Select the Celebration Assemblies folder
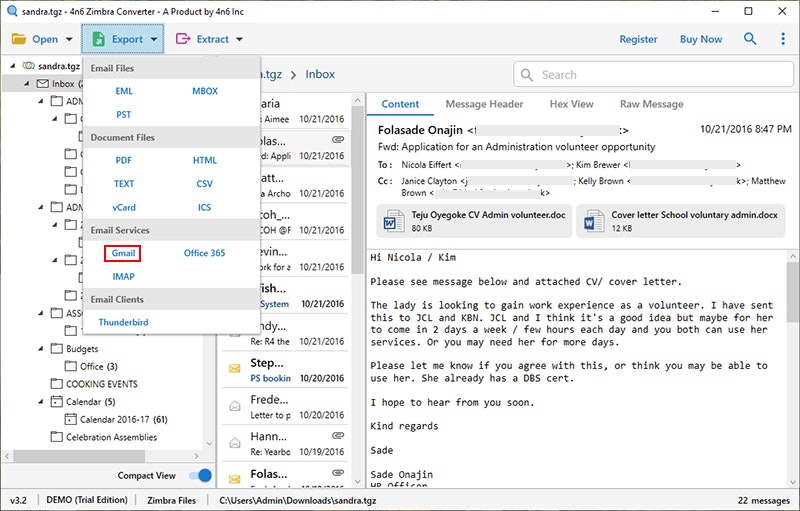 click(x=111, y=437)
